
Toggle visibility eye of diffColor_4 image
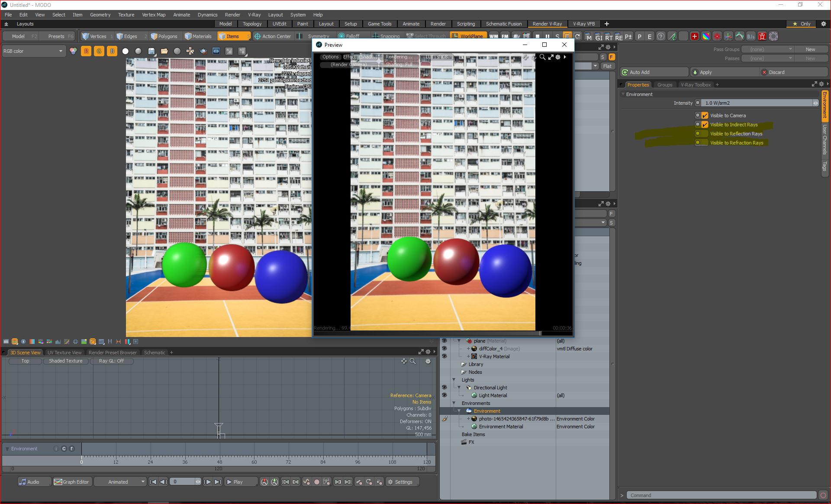[x=444, y=349]
